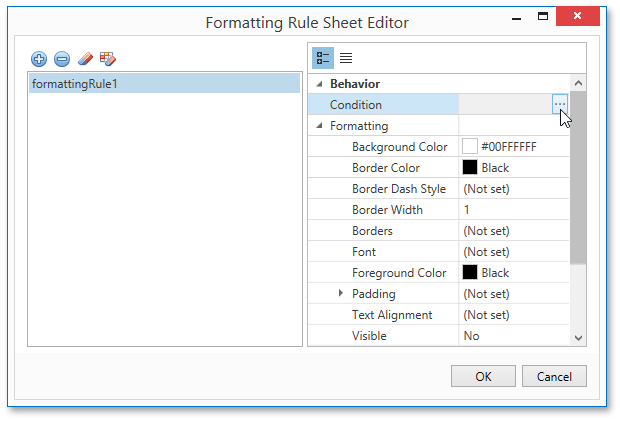Minimize the Formatting Rule Sheet Editor

[x=516, y=18]
